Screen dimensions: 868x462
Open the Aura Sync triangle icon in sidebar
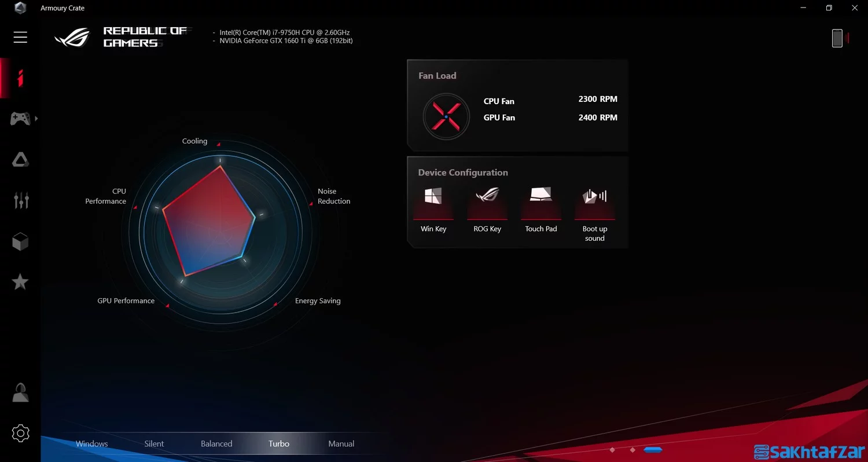(x=20, y=159)
